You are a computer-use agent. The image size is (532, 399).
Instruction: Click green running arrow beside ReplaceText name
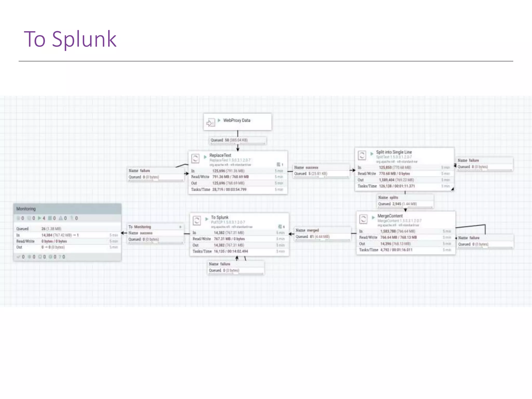[205, 157]
